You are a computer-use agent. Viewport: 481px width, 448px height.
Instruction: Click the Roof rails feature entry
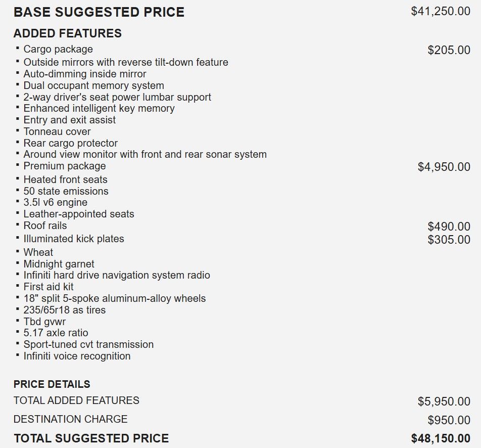tap(45, 226)
